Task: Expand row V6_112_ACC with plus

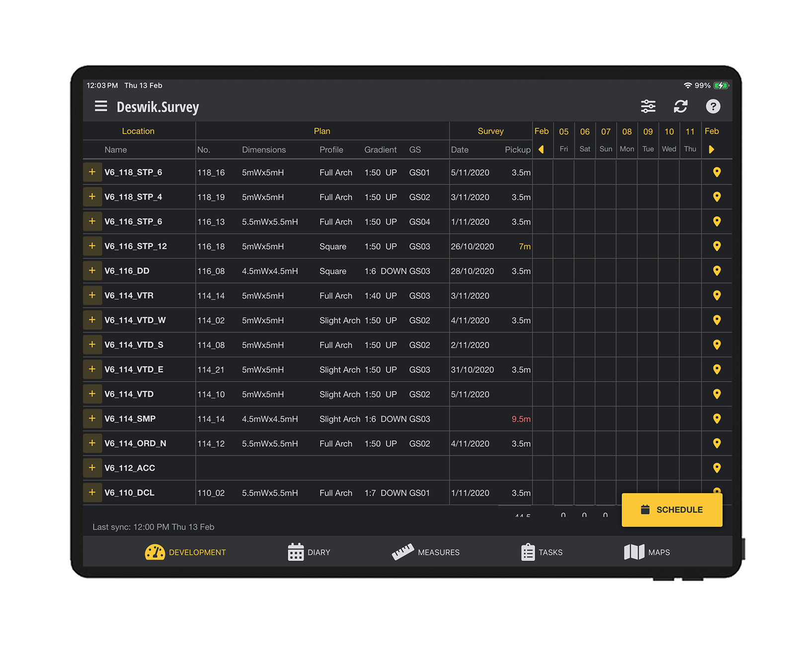Action: pyautogui.click(x=92, y=468)
